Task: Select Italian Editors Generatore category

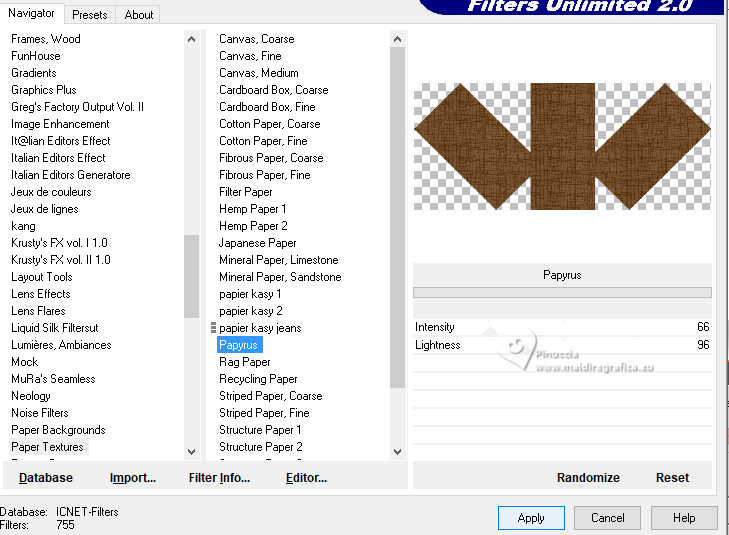Action: (71, 175)
